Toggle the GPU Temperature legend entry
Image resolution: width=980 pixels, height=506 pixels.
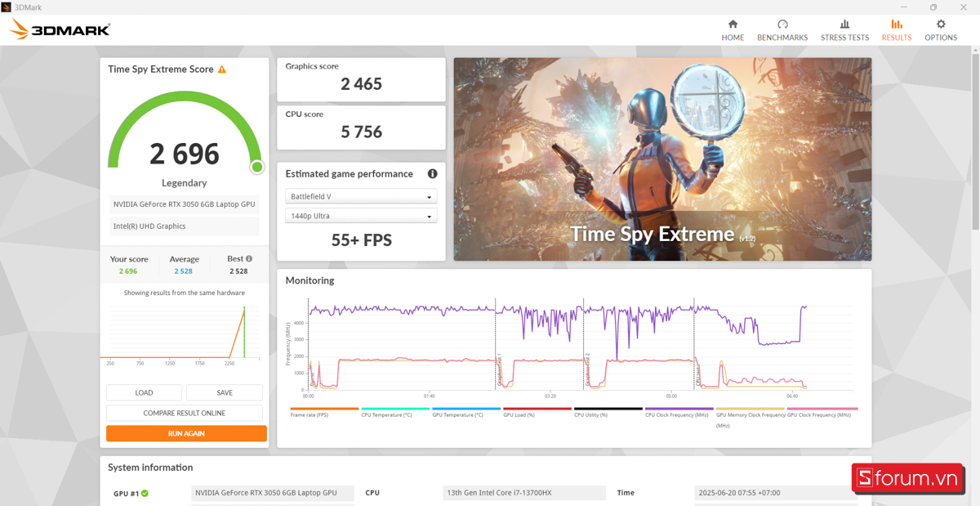466,414
